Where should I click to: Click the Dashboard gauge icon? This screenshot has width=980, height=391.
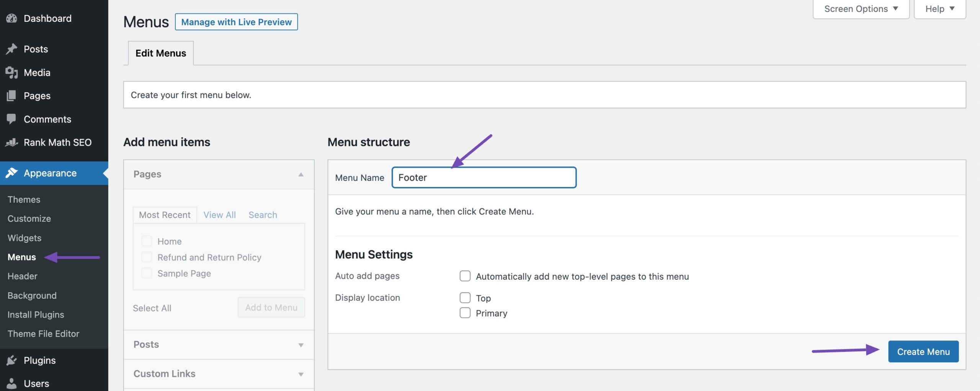[x=12, y=18]
